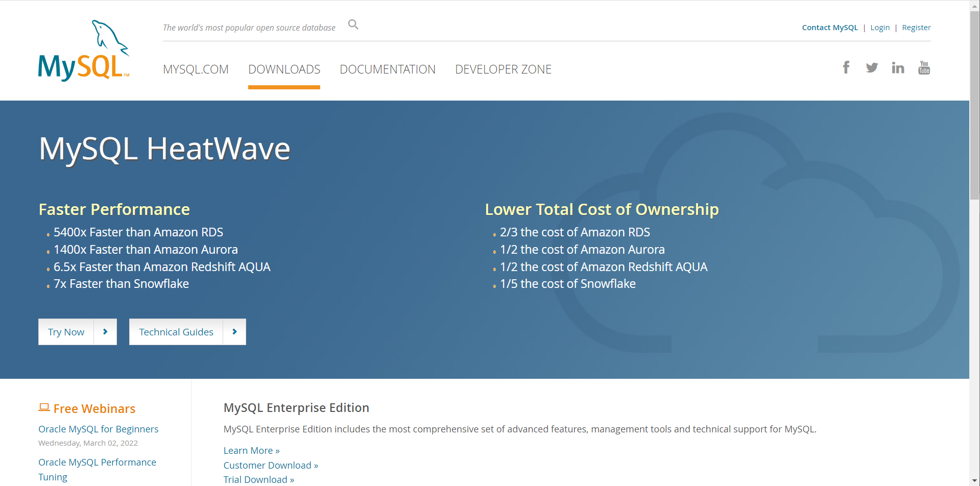980x486 pixels.
Task: Open Oracle MySQL Performance Tuning webinar
Action: click(x=97, y=470)
